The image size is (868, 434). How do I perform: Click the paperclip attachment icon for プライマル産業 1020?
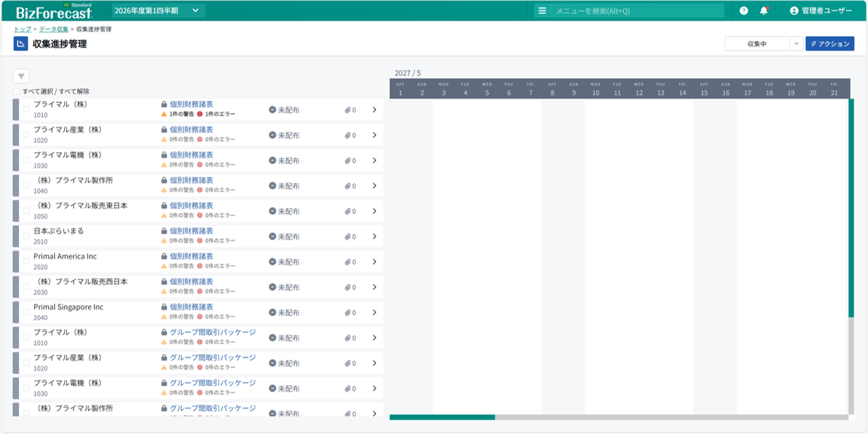tap(348, 136)
